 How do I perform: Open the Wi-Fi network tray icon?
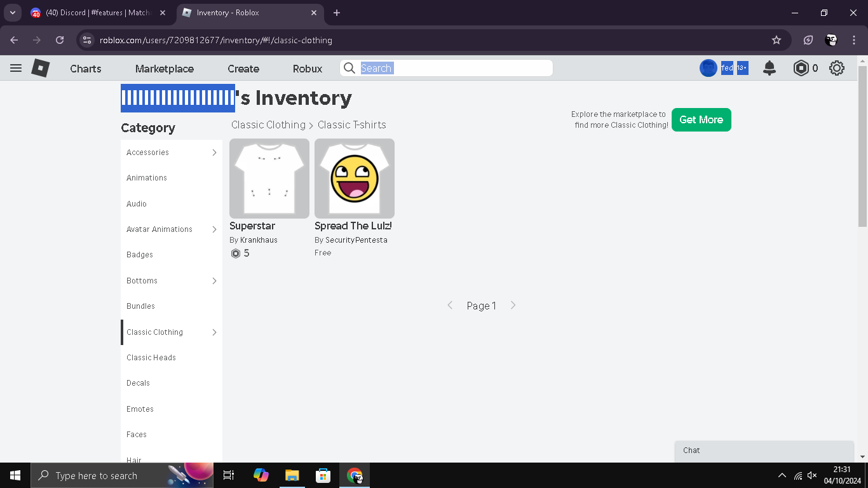[798, 475]
